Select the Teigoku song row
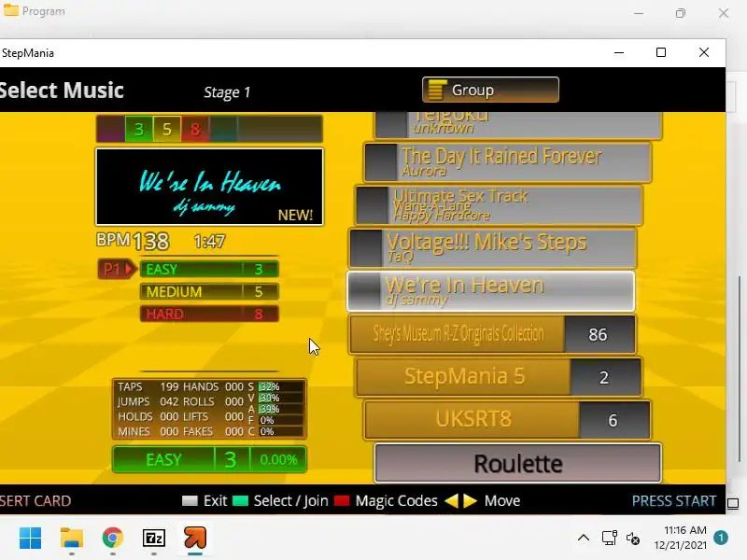Viewport: 747px width, 560px height. (x=518, y=126)
